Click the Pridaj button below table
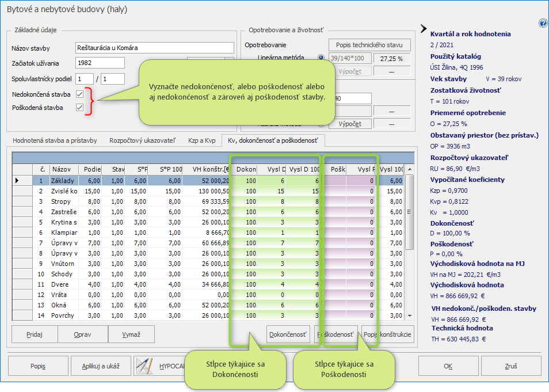 click(x=34, y=334)
